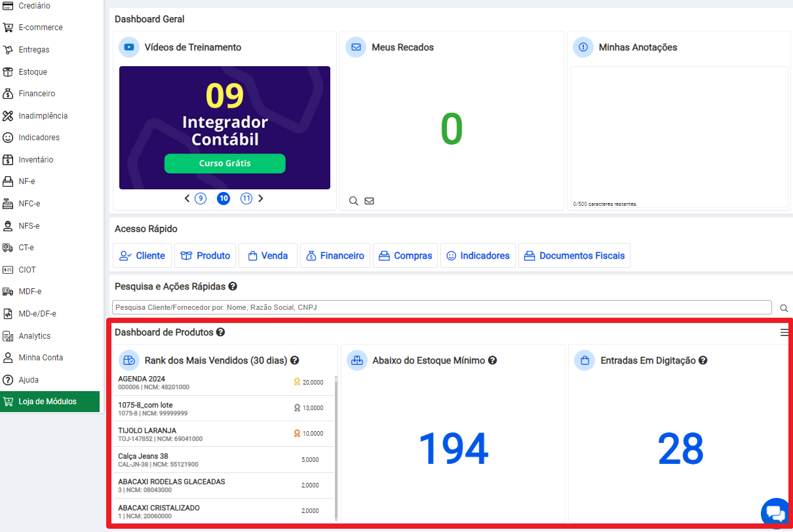Viewport: 793px width, 532px height.
Task: Open the chat support bubble
Action: (775, 512)
